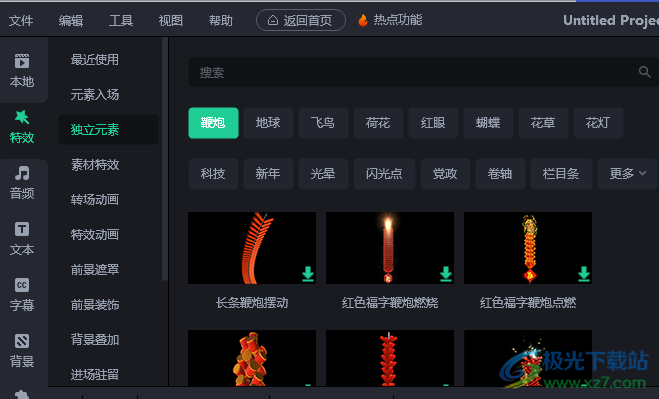659x399 pixels.
Task: Open the 音频 audio panel
Action: pos(22,183)
